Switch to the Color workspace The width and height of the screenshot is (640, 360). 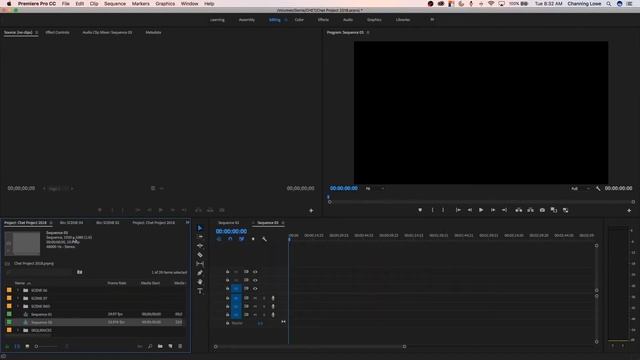[299, 20]
